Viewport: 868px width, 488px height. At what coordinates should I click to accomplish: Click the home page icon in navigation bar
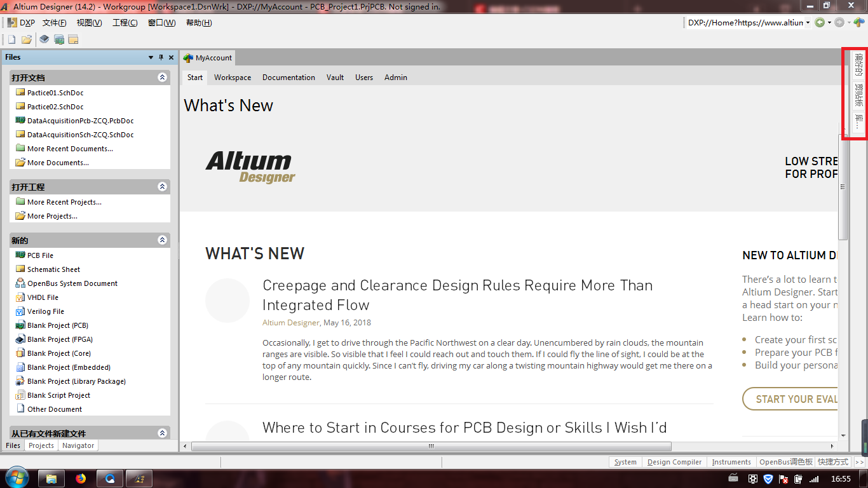[859, 22]
